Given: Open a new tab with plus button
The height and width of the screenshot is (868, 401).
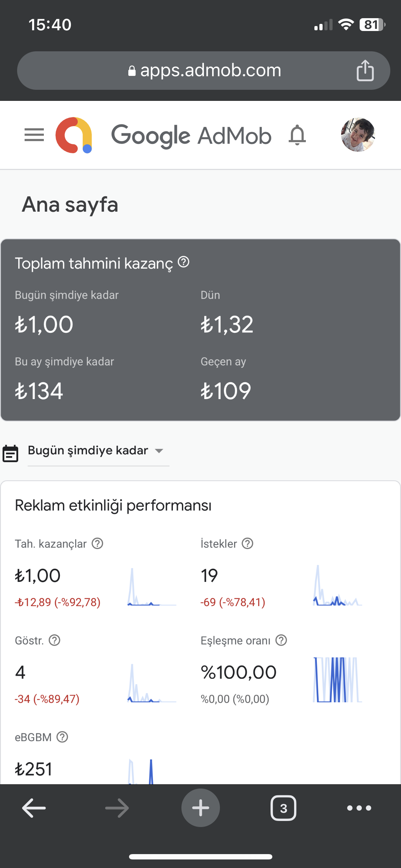Looking at the screenshot, I should pos(201,808).
